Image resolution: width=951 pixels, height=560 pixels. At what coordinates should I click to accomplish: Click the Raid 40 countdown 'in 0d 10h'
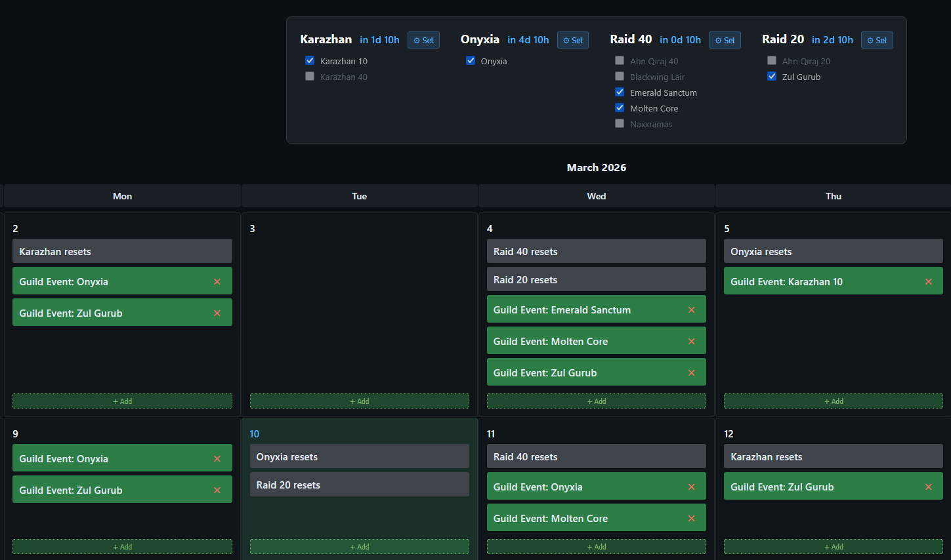pyautogui.click(x=680, y=40)
